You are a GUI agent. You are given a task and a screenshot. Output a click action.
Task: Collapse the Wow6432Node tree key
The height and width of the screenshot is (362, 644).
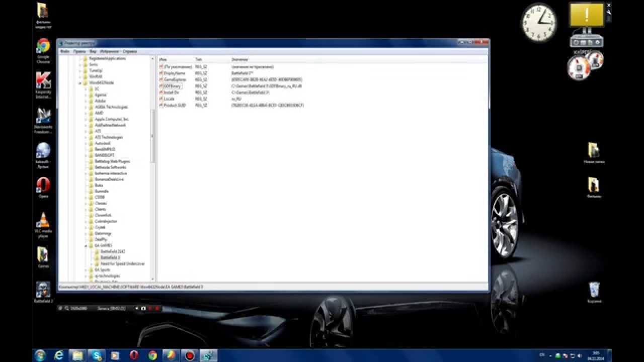[x=80, y=83]
